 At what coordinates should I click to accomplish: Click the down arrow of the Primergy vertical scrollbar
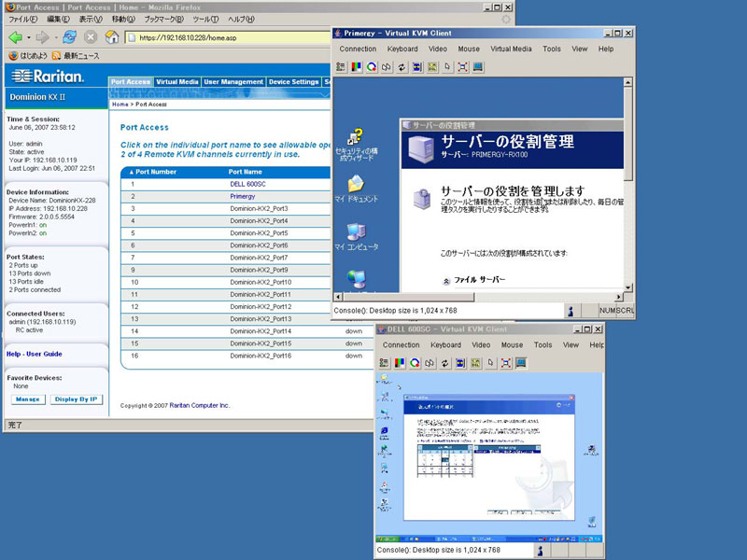(628, 287)
